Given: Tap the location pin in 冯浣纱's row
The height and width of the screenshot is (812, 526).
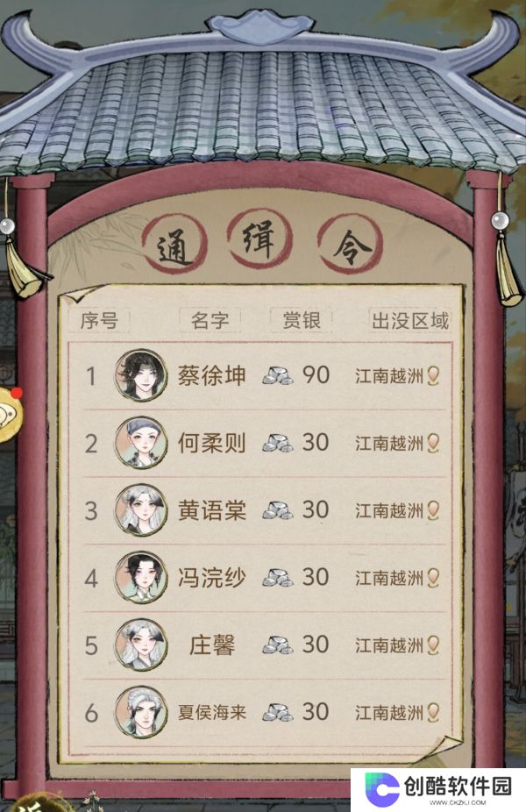Looking at the screenshot, I should point(433,577).
